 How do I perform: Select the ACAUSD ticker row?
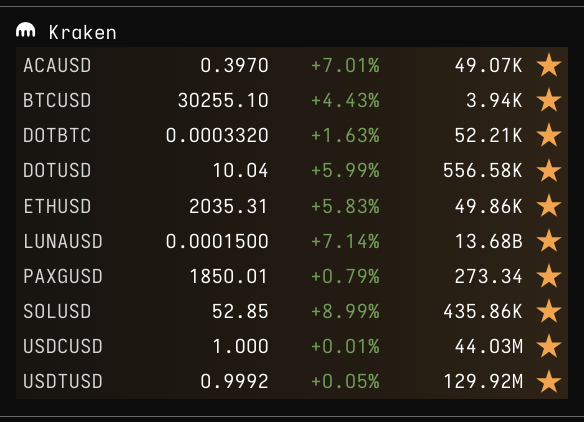(292, 65)
